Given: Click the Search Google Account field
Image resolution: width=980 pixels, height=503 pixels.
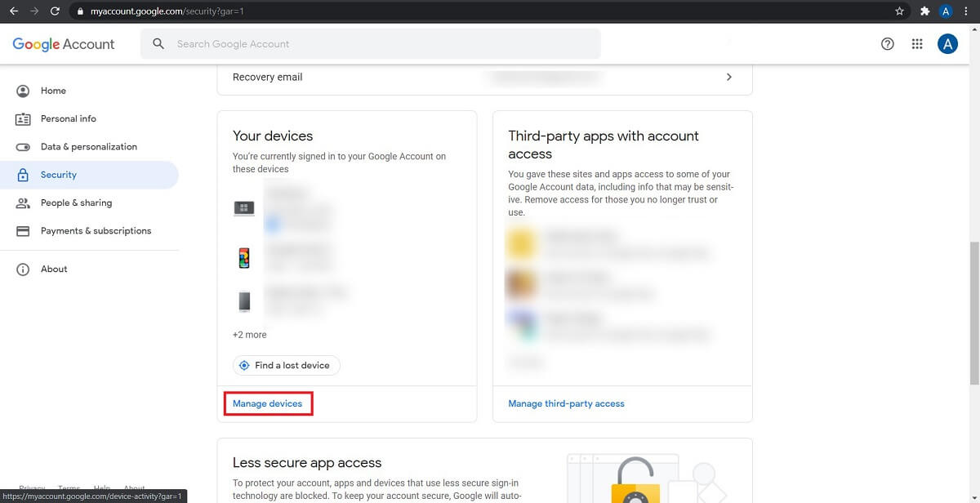Looking at the screenshot, I should coord(371,44).
